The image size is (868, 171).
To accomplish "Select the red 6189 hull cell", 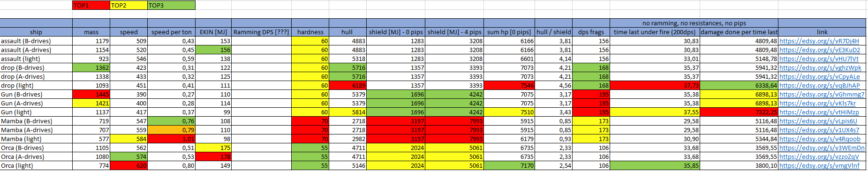I will pyautogui.click(x=347, y=85).
